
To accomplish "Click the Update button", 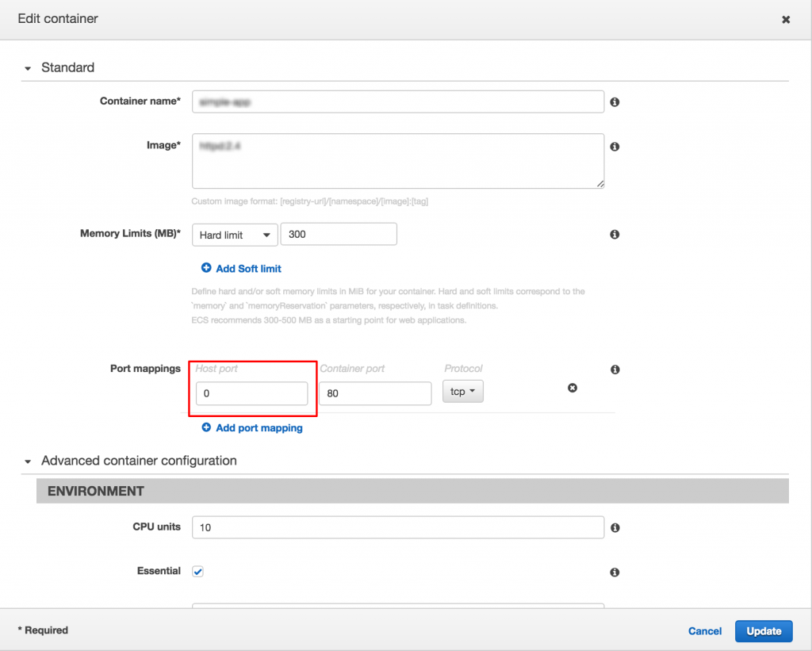I will point(763,631).
